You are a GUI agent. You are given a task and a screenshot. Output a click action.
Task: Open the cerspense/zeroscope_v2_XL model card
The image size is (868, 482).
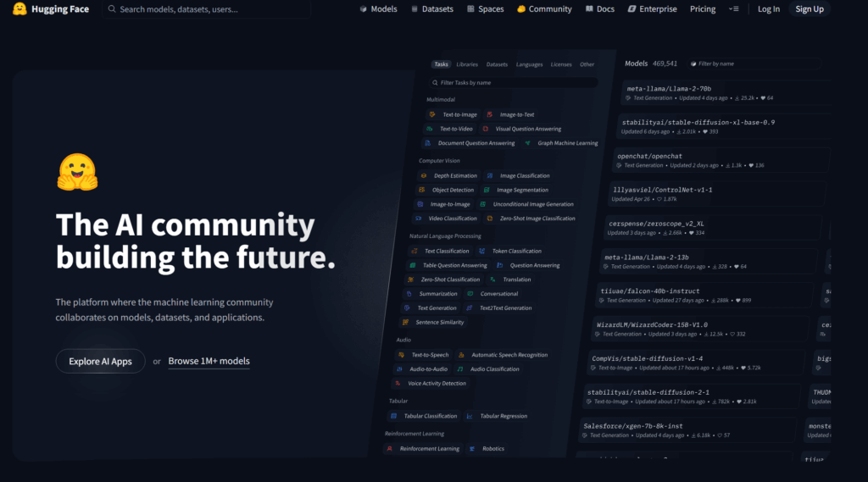click(712, 227)
